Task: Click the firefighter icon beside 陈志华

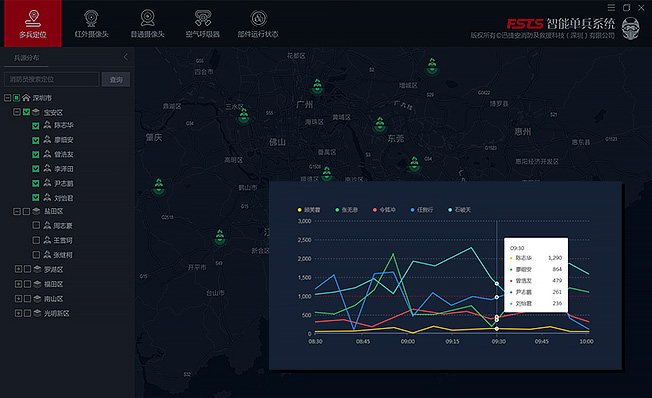Action: 47,125
